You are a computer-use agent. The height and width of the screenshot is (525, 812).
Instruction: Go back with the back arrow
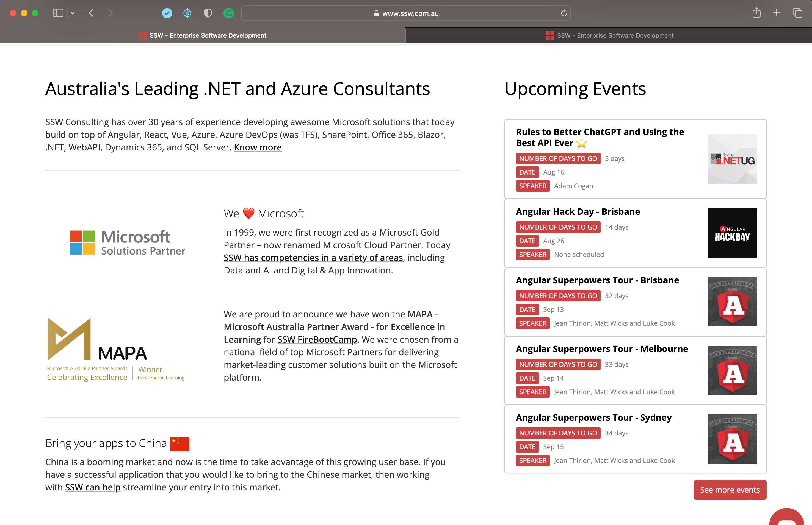coord(91,13)
